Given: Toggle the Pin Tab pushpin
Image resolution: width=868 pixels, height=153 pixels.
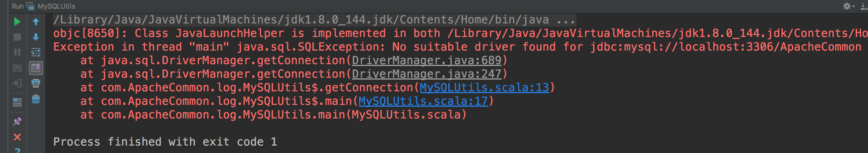Looking at the screenshot, I should 17,122.
